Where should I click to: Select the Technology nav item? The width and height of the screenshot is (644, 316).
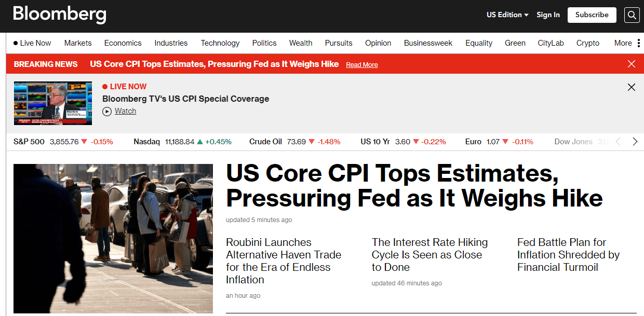(x=220, y=43)
